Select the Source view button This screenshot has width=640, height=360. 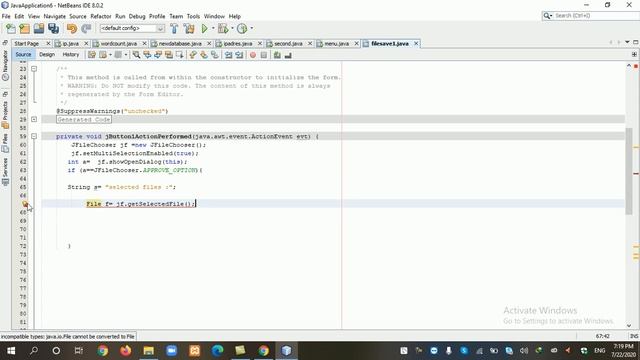pos(23,54)
